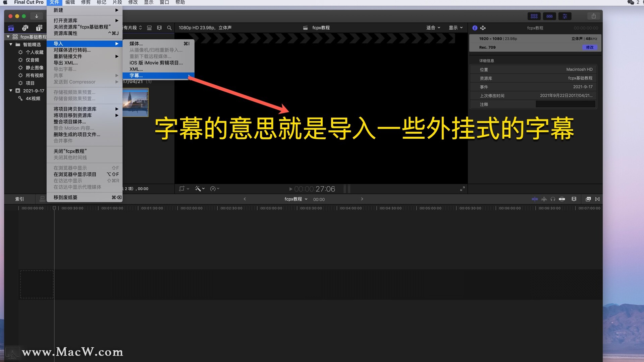Click the WeChat menu bar status icon
Image resolution: width=644 pixels, height=362 pixels.
coord(630,2)
